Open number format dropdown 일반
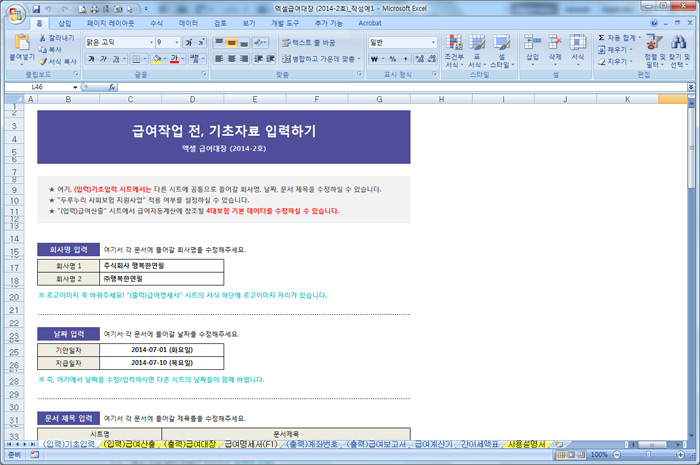Screen dimensions: 700x465 coord(433,42)
